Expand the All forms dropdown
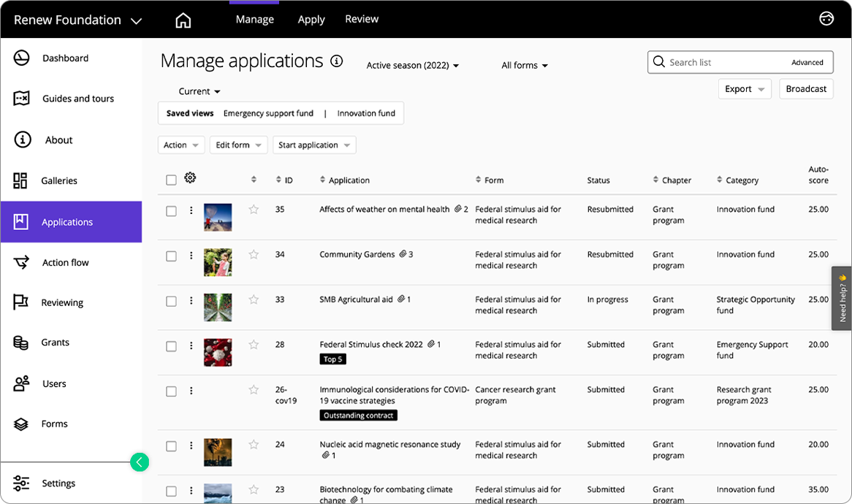 [524, 65]
